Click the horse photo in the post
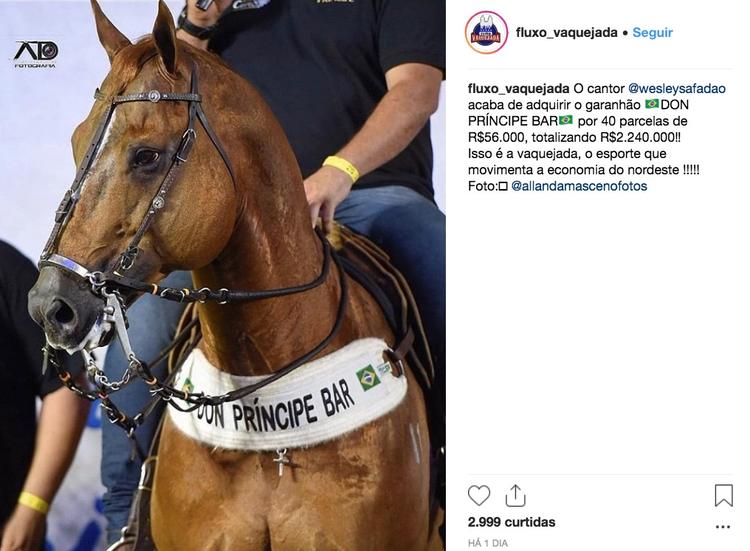The image size is (750, 551). pyautogui.click(x=222, y=276)
